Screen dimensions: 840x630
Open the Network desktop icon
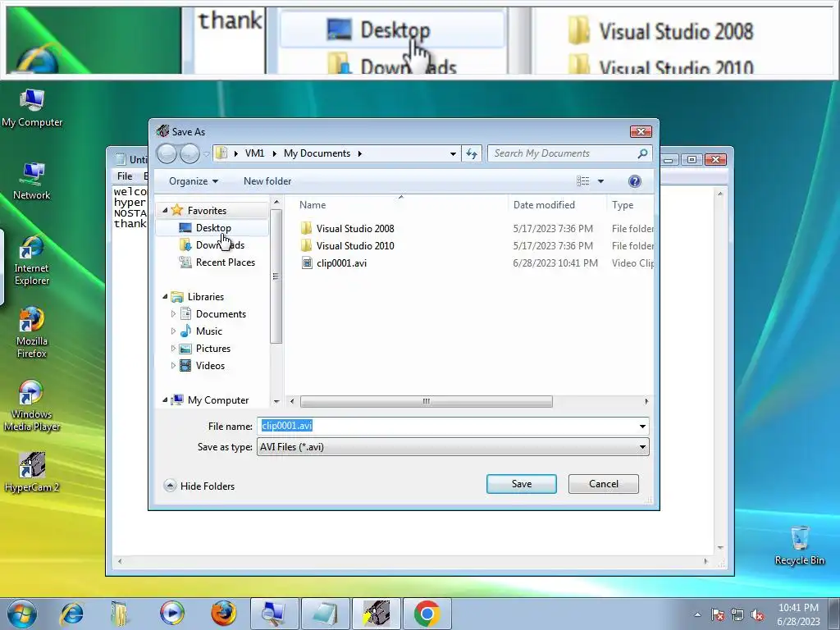click(32, 181)
